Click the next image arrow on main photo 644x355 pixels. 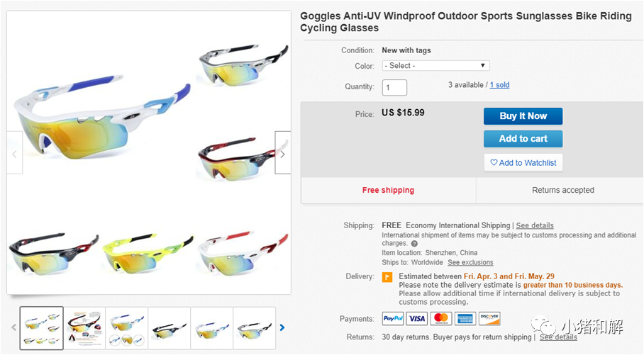pos(282,153)
